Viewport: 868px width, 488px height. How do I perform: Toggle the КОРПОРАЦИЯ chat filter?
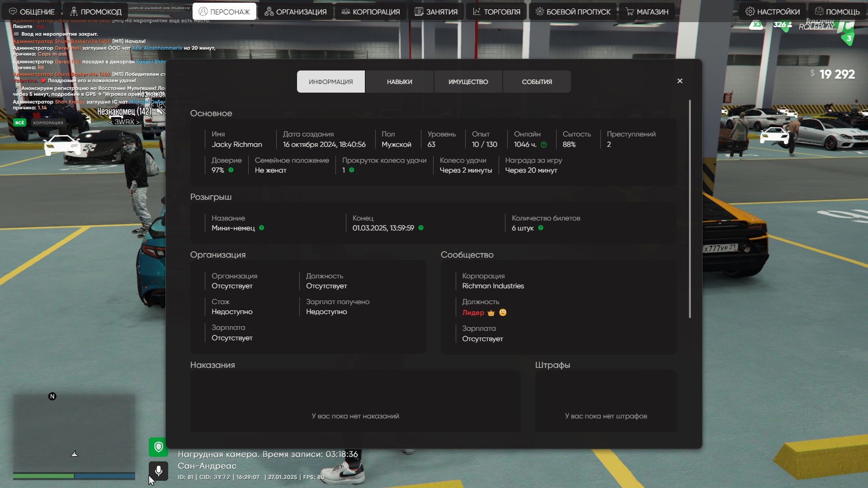tap(48, 123)
